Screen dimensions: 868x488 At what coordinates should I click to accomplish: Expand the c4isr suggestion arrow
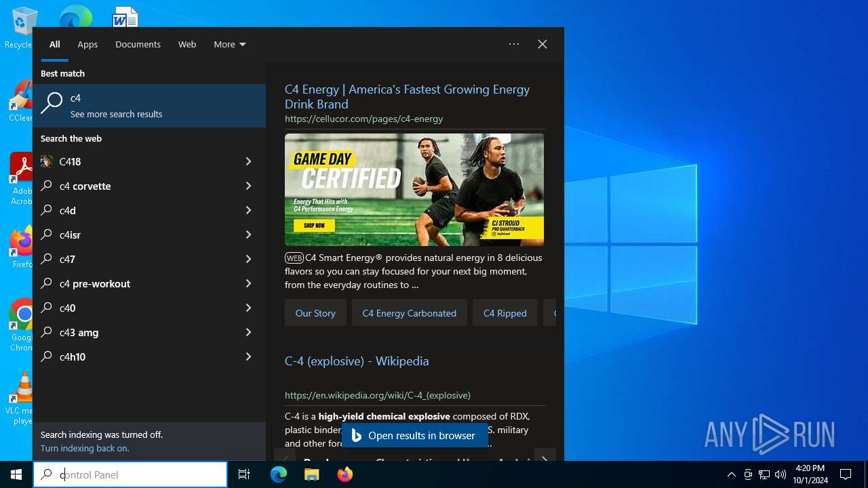click(x=248, y=235)
